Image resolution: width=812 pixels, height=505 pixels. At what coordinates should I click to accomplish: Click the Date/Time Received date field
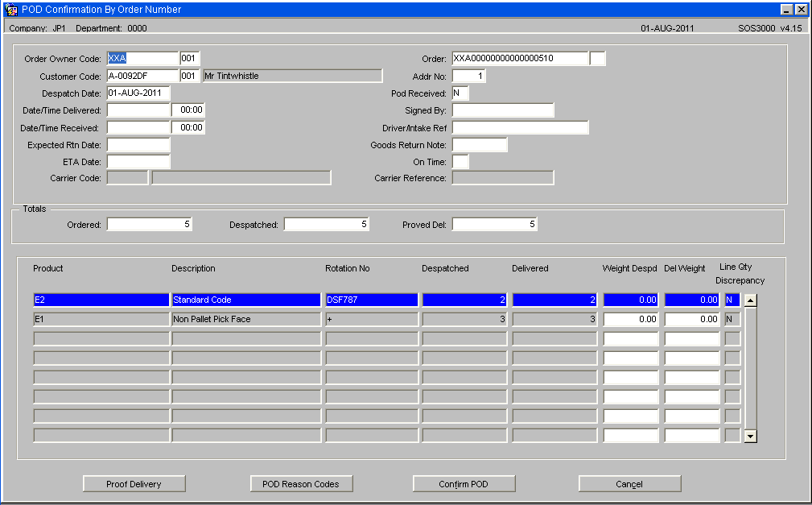(x=138, y=127)
